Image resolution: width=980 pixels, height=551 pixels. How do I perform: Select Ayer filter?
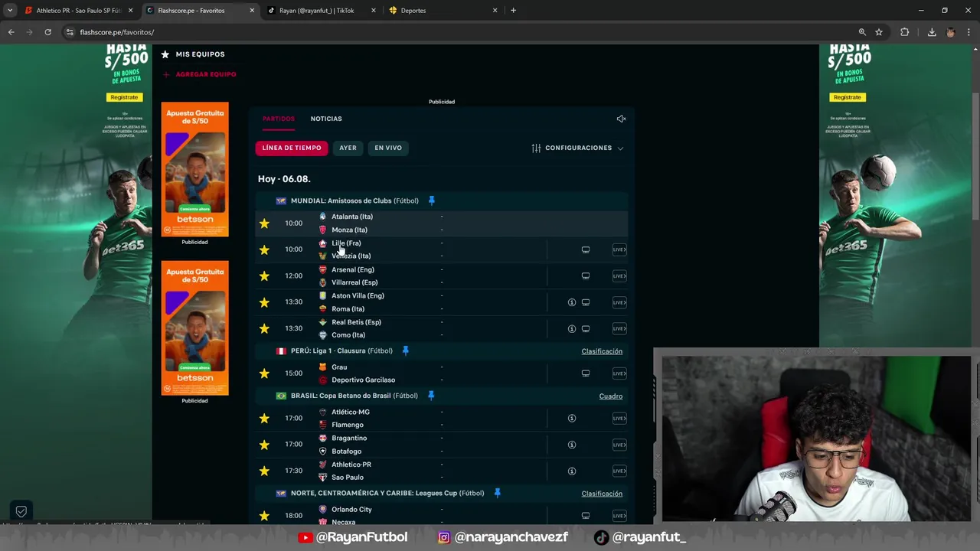(x=348, y=148)
